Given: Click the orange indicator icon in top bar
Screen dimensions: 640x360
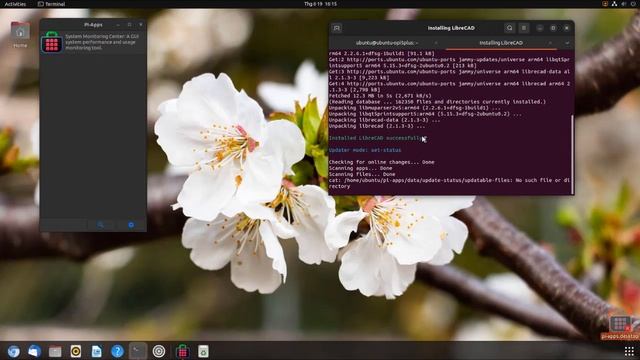Looking at the screenshot, I should coord(605,4).
